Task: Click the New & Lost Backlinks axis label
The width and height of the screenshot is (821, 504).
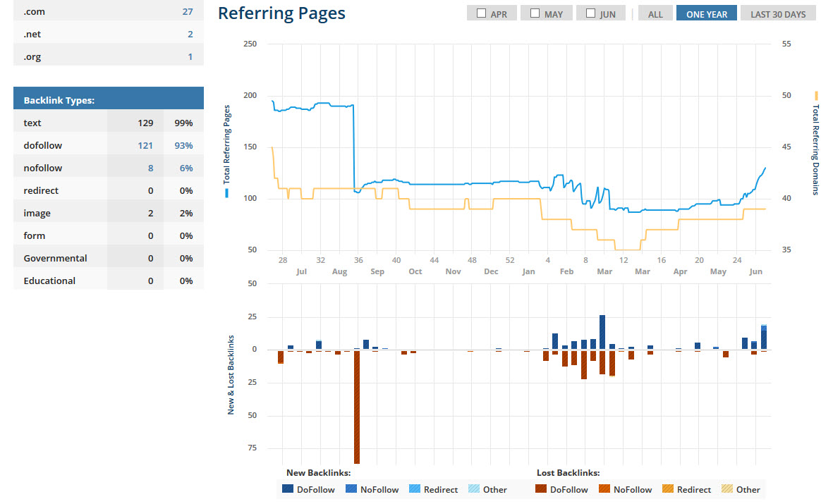Action: click(231, 375)
